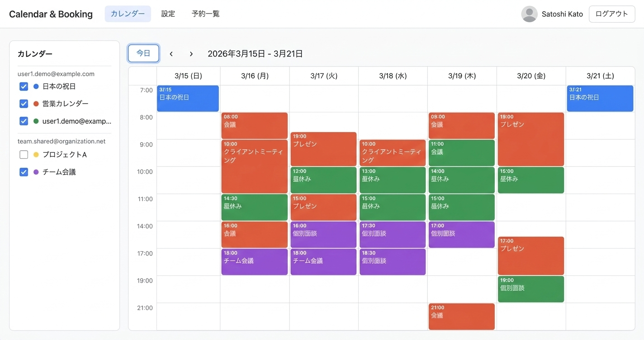Uncheck the 日本の祝日 calendar
This screenshot has height=340, width=644.
pyautogui.click(x=24, y=86)
